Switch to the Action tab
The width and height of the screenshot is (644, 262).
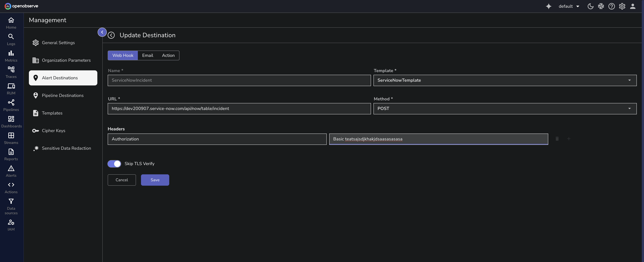click(168, 55)
